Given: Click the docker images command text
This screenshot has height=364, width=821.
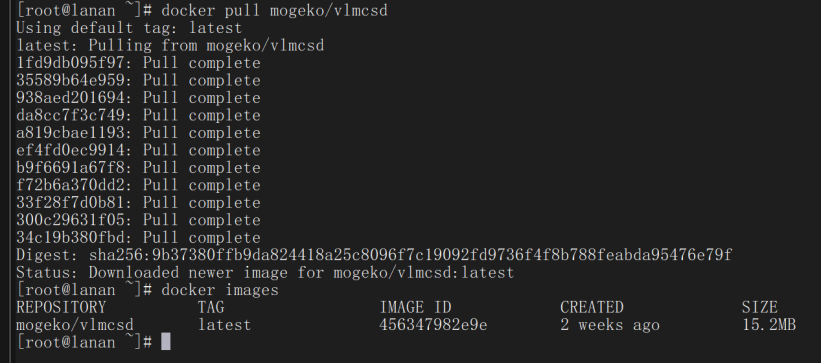Looking at the screenshot, I should click(x=220, y=290).
